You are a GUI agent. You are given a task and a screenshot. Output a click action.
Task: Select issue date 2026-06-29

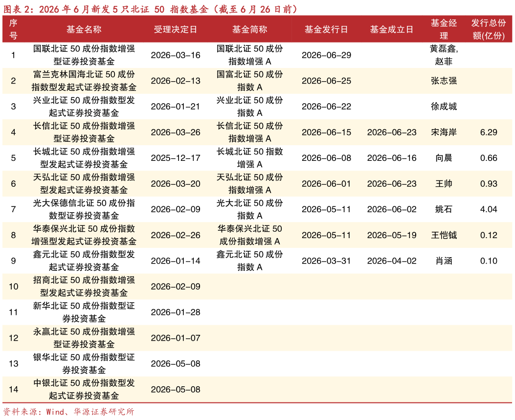[x=326, y=55]
